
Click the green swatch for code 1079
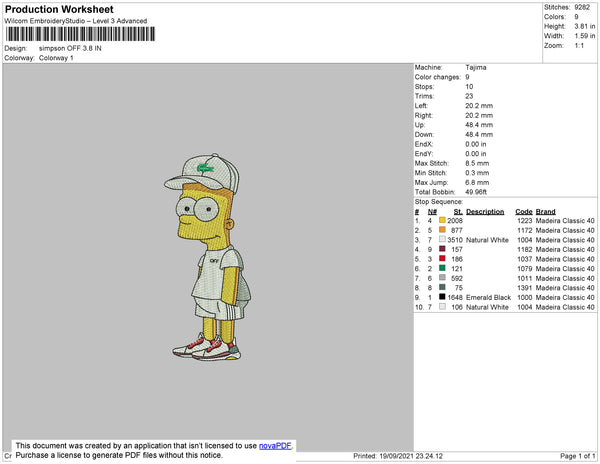(442, 268)
